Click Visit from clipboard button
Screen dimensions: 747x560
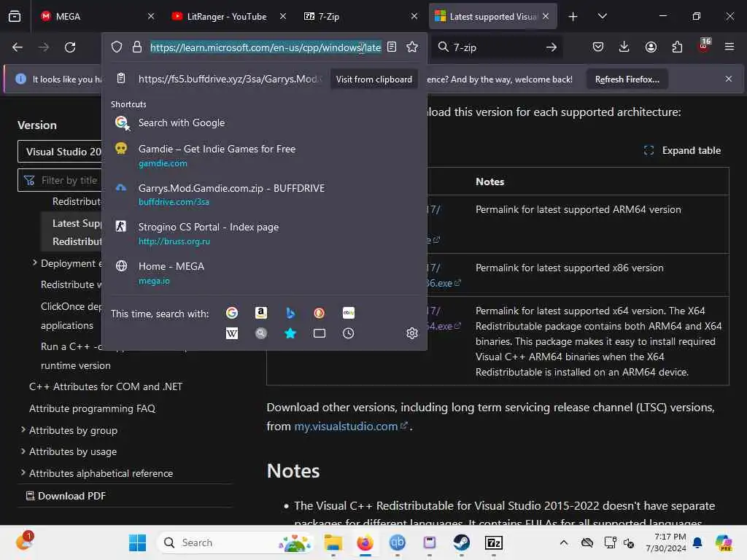374,79
